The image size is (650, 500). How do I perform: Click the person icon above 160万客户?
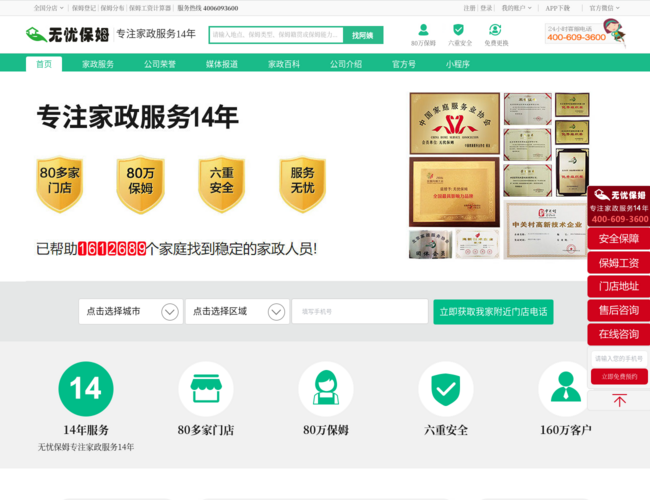pos(565,388)
